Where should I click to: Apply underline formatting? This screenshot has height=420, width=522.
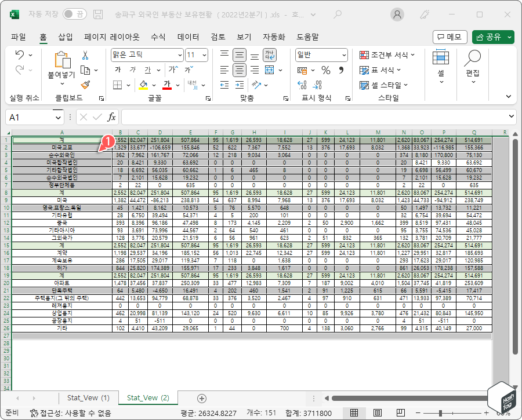pos(147,70)
